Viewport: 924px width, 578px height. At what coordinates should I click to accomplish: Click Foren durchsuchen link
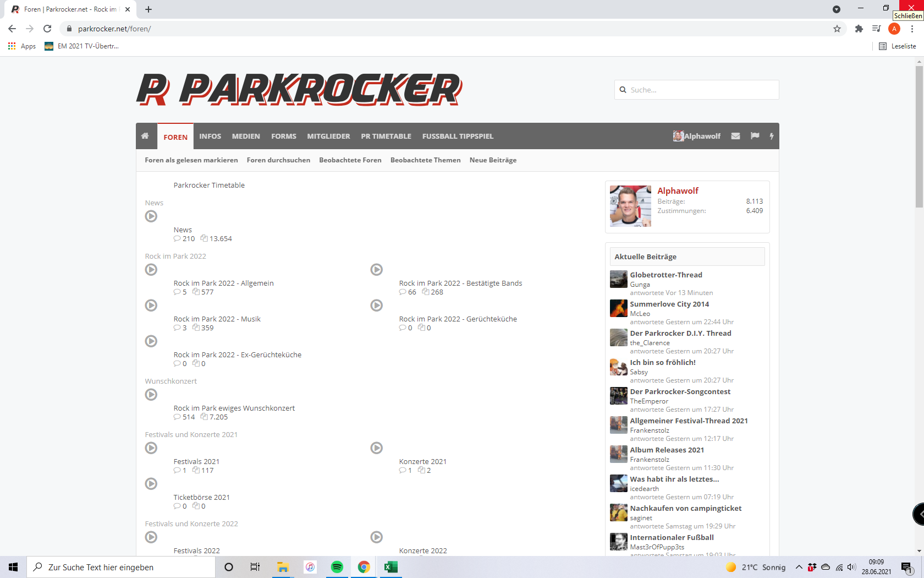click(x=278, y=160)
